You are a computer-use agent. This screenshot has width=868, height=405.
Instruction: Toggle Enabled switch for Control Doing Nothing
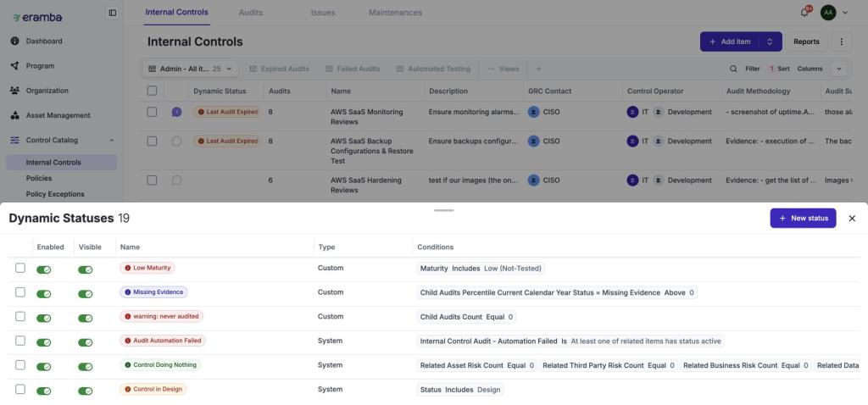point(44,367)
